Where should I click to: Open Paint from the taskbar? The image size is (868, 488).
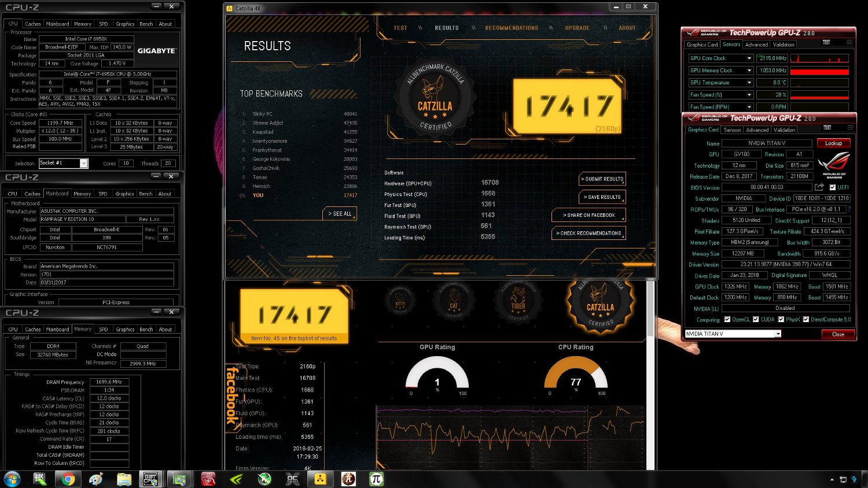[96, 479]
